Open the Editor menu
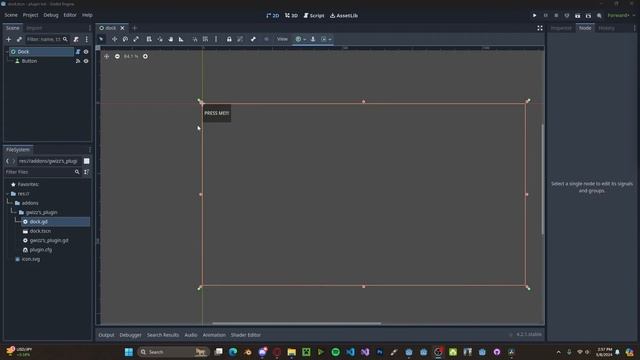Screen dimensions: 640x360 pos(70,15)
